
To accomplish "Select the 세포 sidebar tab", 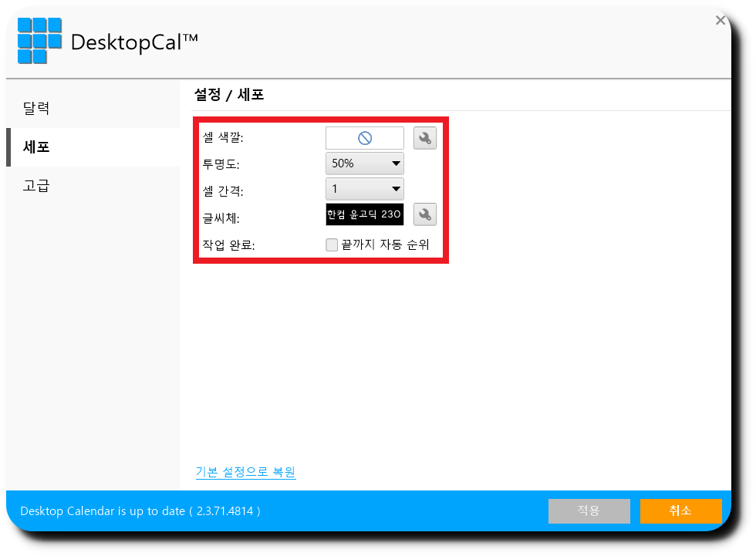I will (93, 147).
